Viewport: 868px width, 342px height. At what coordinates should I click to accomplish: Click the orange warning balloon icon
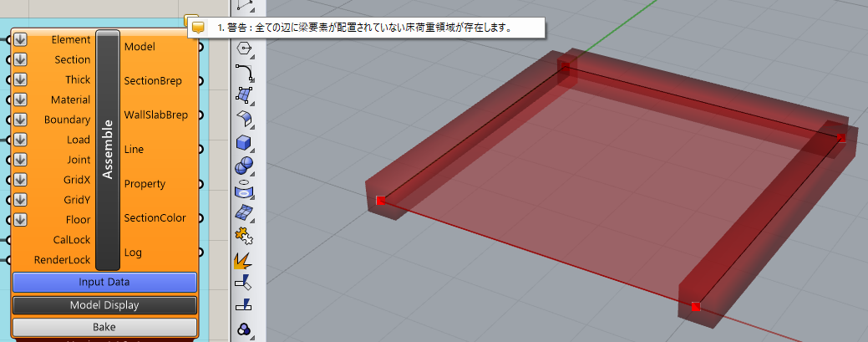[198, 27]
